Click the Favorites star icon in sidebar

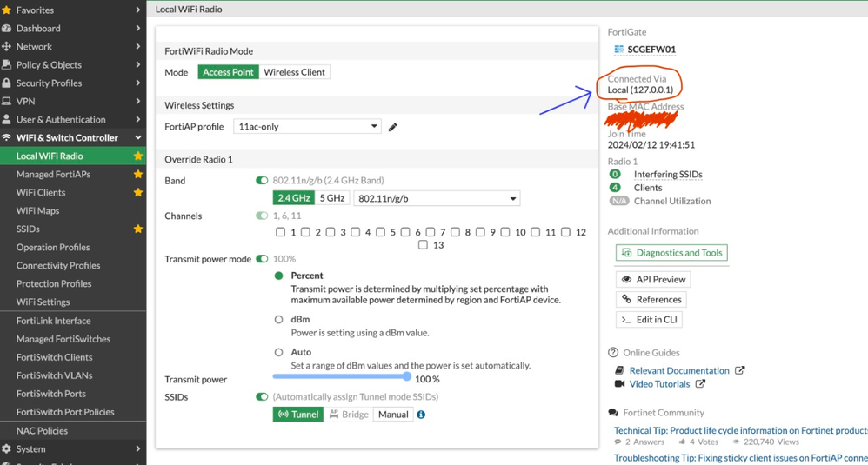point(7,10)
